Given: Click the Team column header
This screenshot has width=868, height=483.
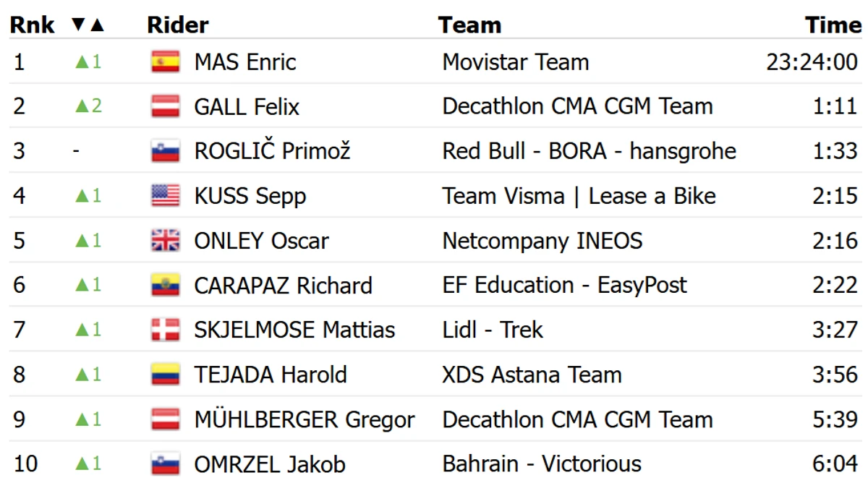Looking at the screenshot, I should click(x=470, y=25).
